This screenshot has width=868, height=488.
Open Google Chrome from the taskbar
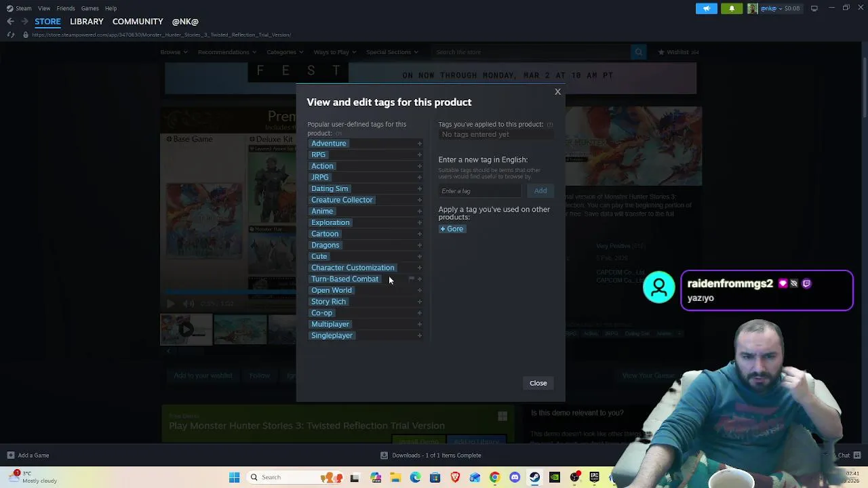[x=494, y=477]
